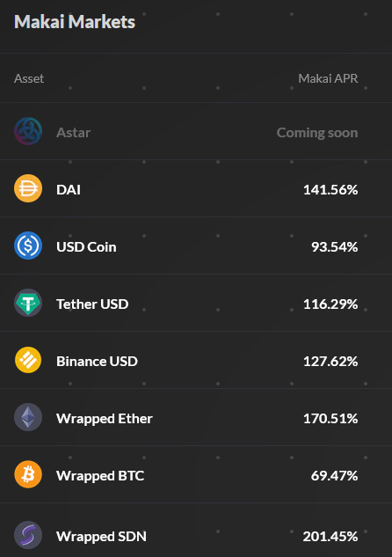Screen dimensions: 392x557
Task: Open the DAI market name
Action: tap(69, 190)
